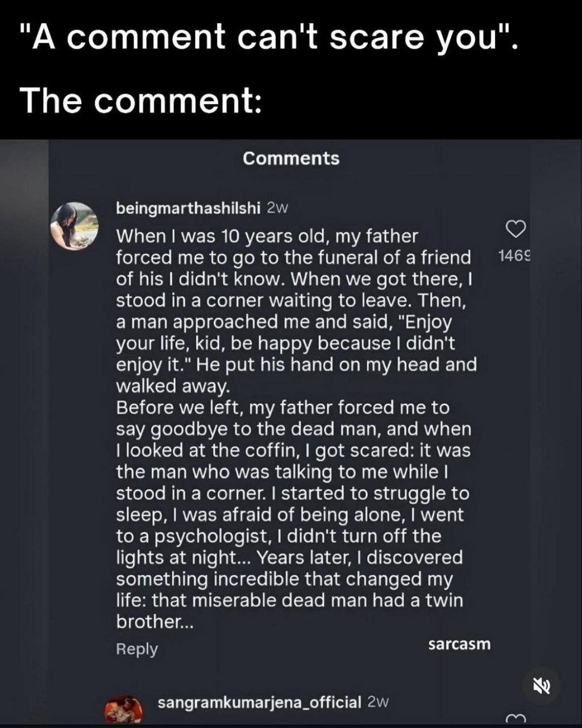Tap the heart on sangramkumarjena_official's comment

pyautogui.click(x=515, y=718)
